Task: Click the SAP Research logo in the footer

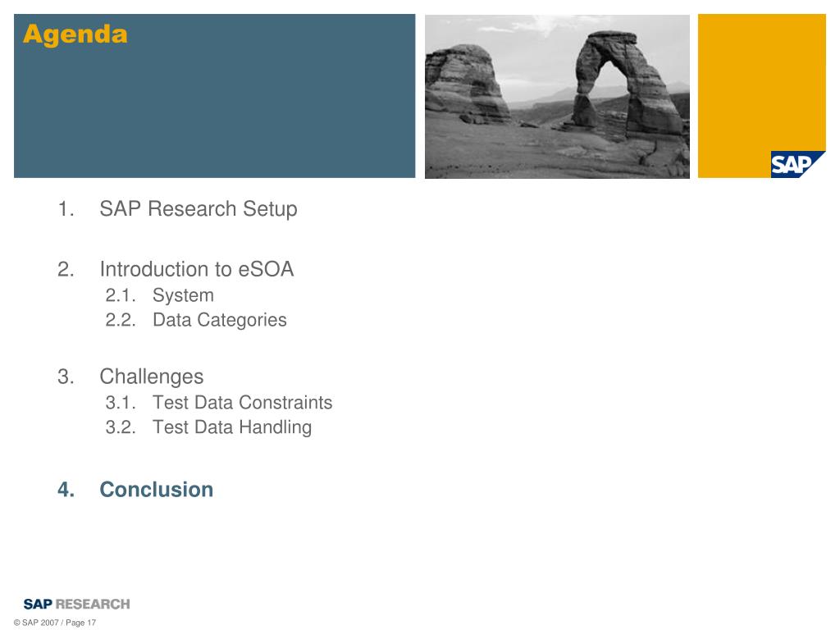Action: pos(76,605)
